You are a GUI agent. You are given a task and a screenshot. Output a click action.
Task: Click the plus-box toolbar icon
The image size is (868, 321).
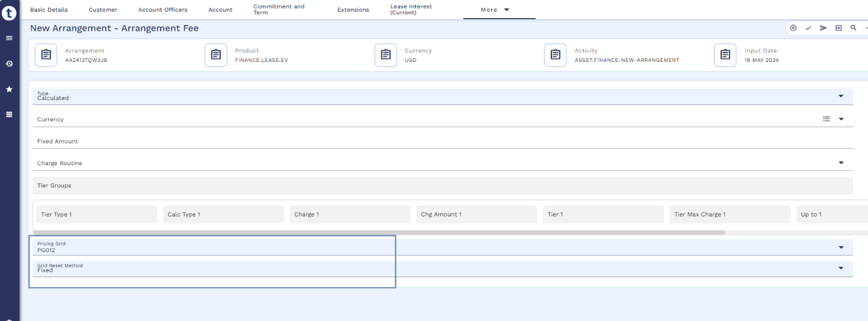point(838,28)
